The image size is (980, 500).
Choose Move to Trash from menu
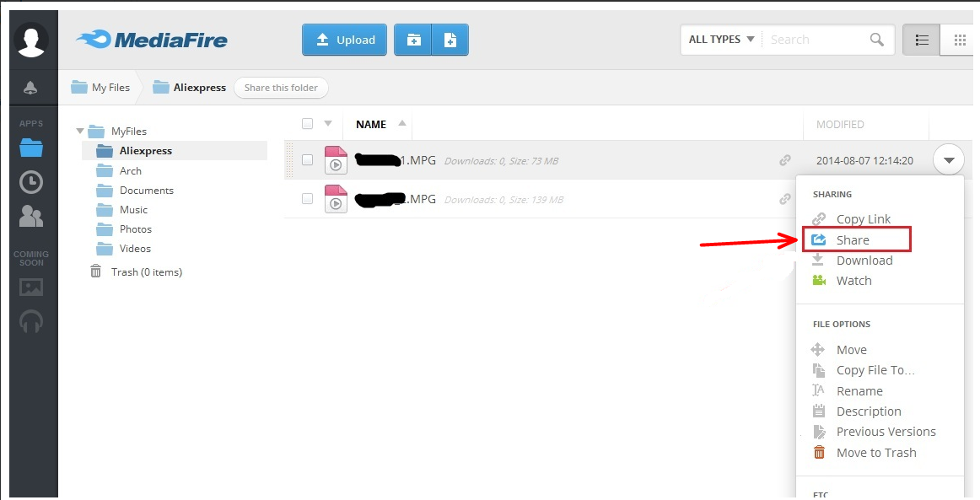click(x=876, y=453)
